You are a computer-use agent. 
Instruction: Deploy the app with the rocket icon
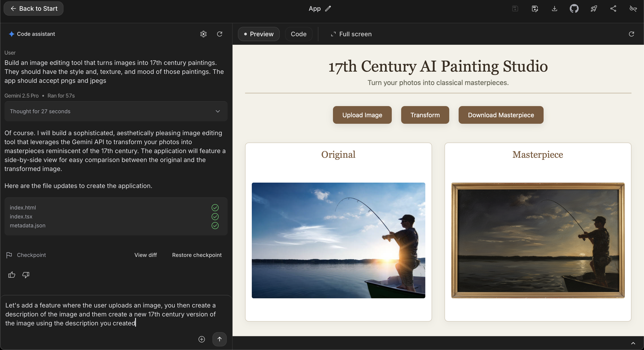click(594, 9)
